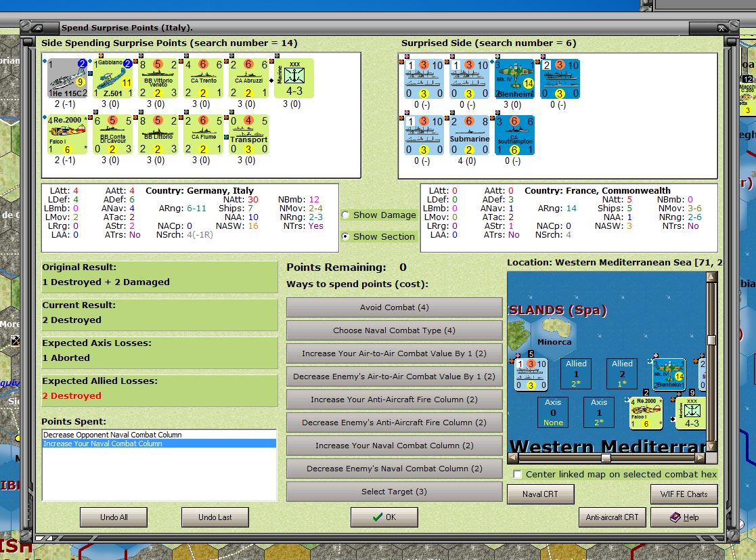Select the BB Littorio battleship counter

click(x=158, y=134)
